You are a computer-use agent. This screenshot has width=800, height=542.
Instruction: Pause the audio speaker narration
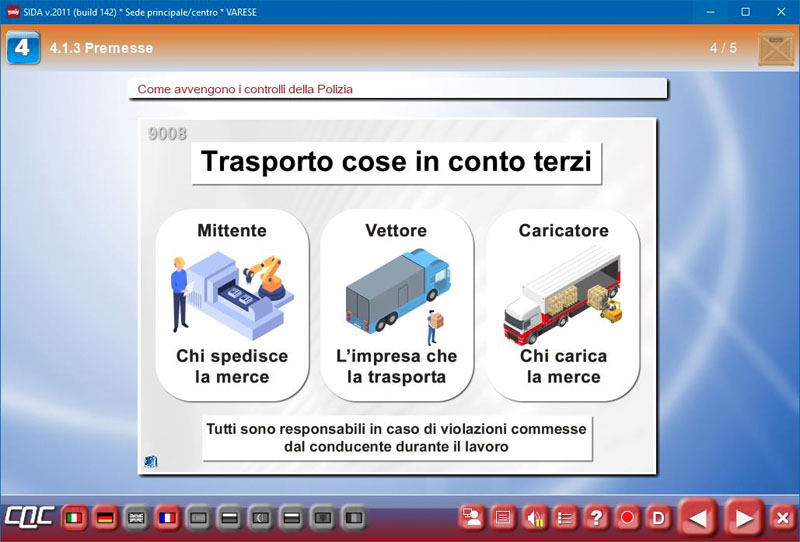pyautogui.click(x=534, y=518)
